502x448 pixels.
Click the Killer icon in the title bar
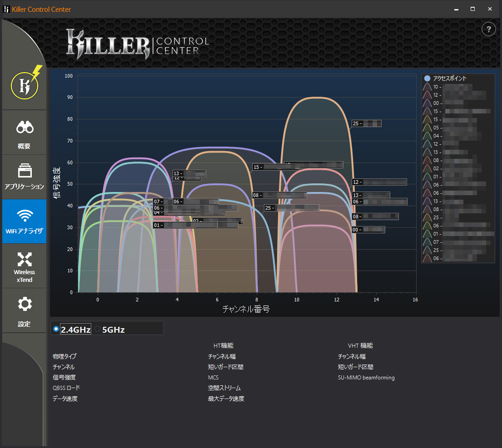pyautogui.click(x=6, y=9)
